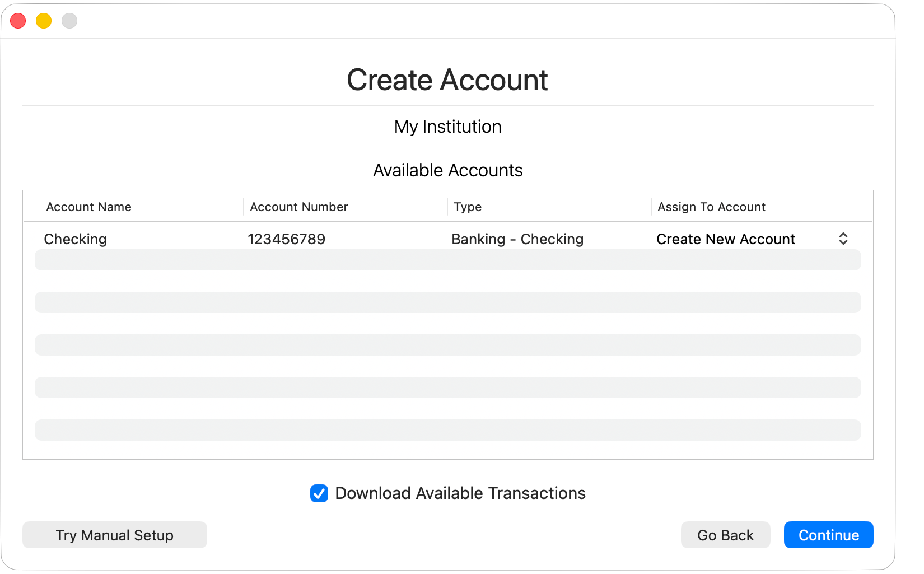Click Go Back
Screen dimensions: 924x574
(725, 535)
